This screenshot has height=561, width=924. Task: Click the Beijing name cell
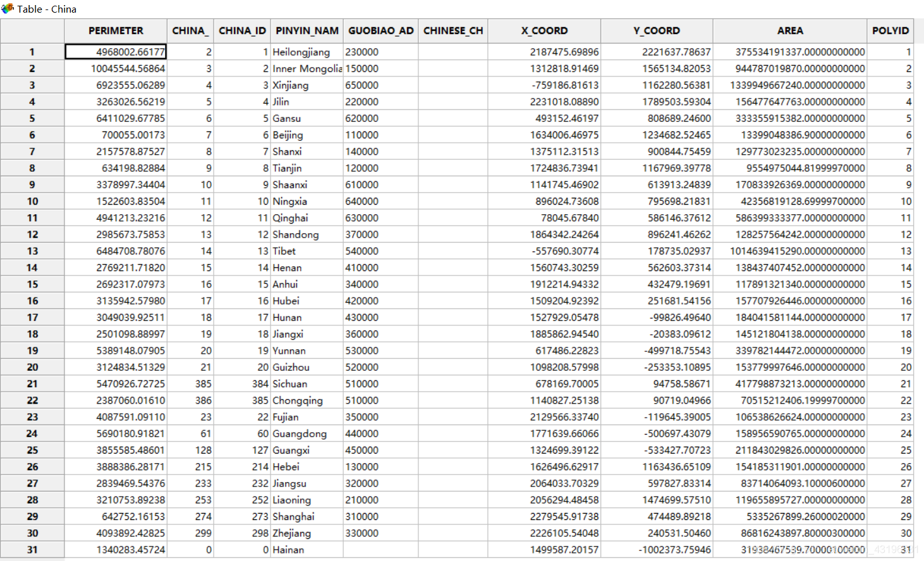click(307, 135)
